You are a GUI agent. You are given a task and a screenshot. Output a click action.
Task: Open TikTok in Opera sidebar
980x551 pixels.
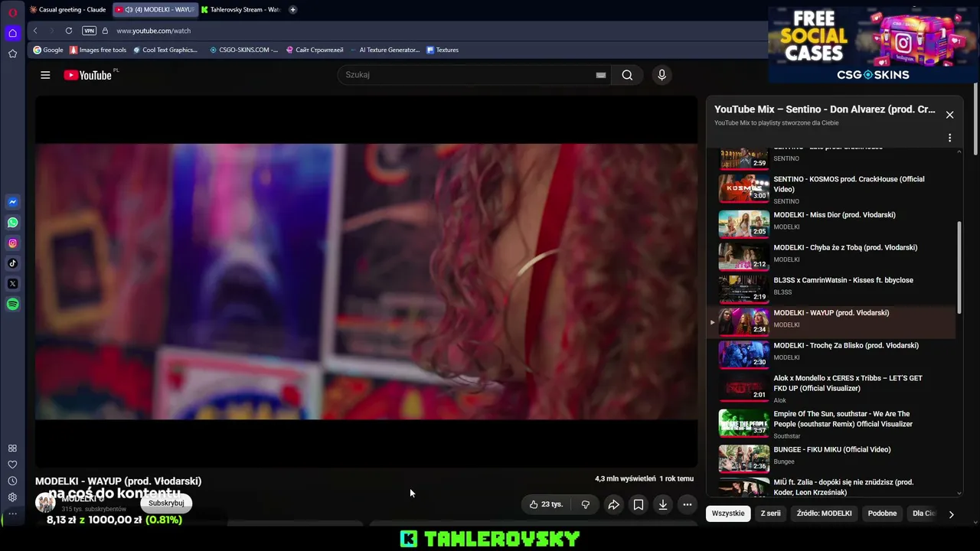click(x=12, y=263)
